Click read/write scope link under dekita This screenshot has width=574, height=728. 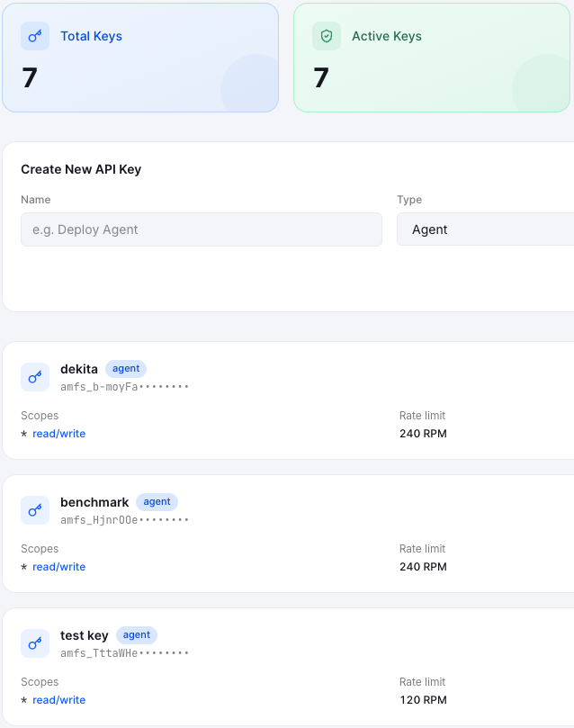(x=59, y=434)
